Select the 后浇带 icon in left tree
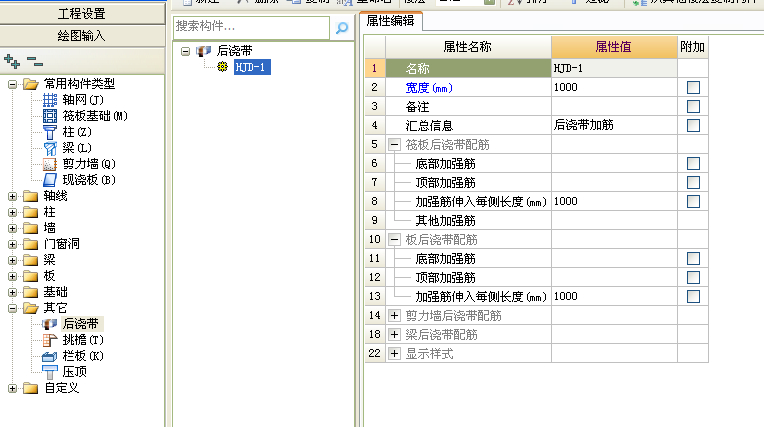764x427 pixels. [x=50, y=324]
